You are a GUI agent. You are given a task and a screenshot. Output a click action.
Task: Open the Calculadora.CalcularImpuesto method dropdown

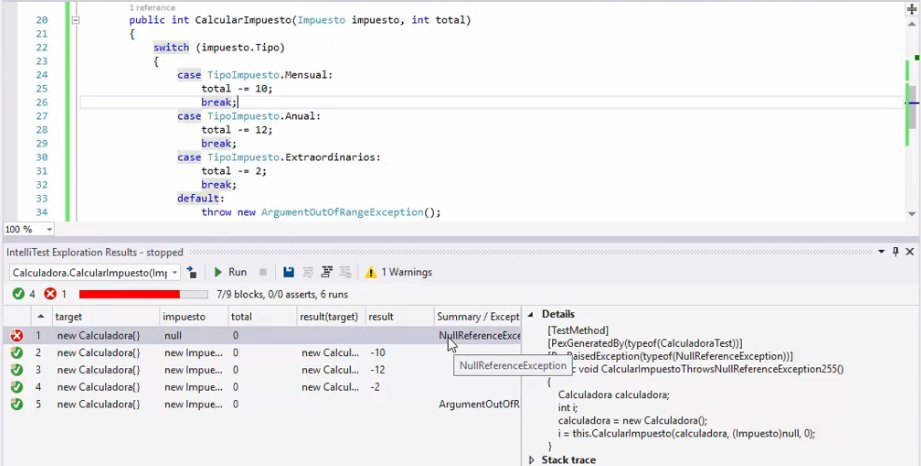(x=174, y=273)
